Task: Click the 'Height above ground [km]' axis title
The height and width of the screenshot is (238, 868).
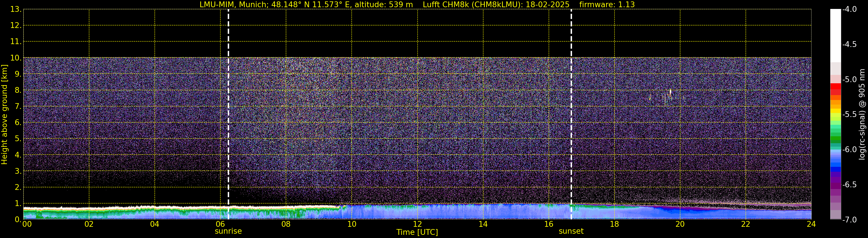Action: (x=4, y=115)
